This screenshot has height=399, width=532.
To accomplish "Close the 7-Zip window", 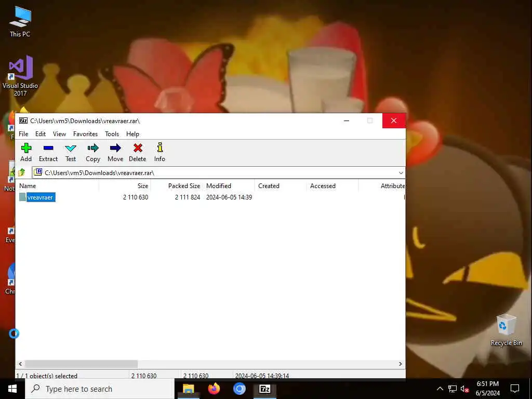I will [394, 121].
